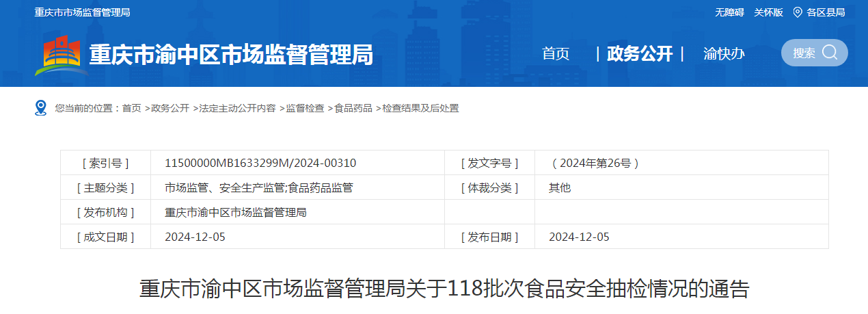This screenshot has width=868, height=314.
Task: Click the 其他 genre value
Action: [x=560, y=187]
